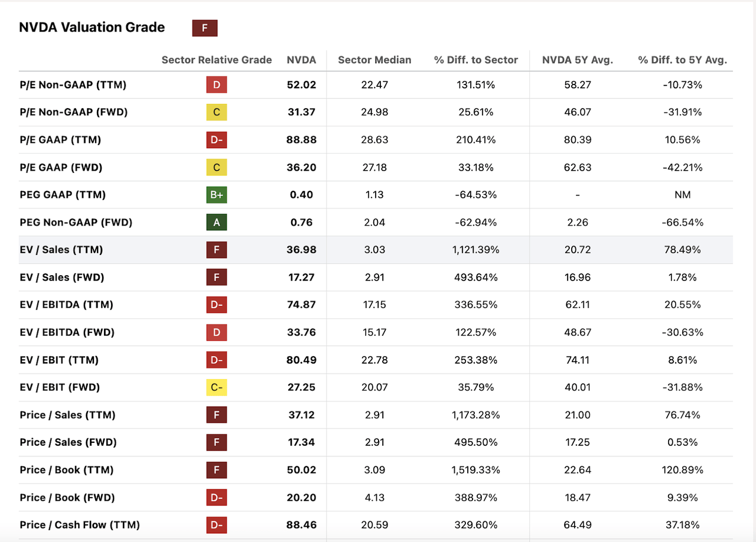The height and width of the screenshot is (542, 756).
Task: Open the P/E Non-GAAP (FWD) metric
Action: tap(73, 112)
